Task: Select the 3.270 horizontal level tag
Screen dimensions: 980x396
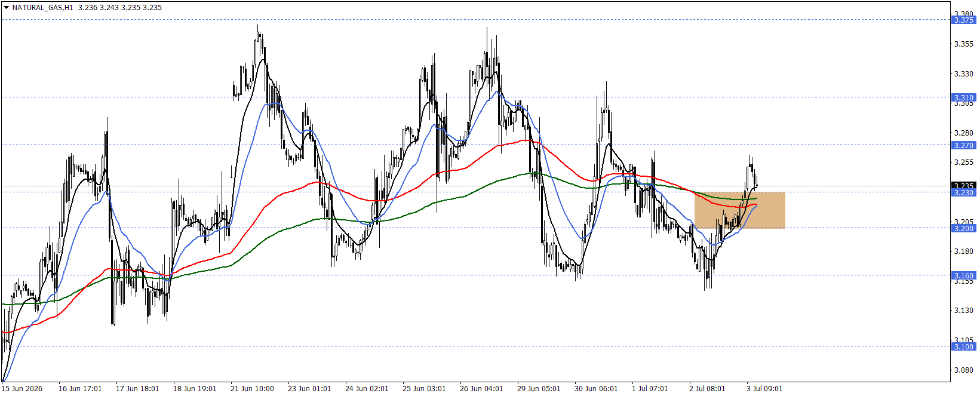Action: 964,145
